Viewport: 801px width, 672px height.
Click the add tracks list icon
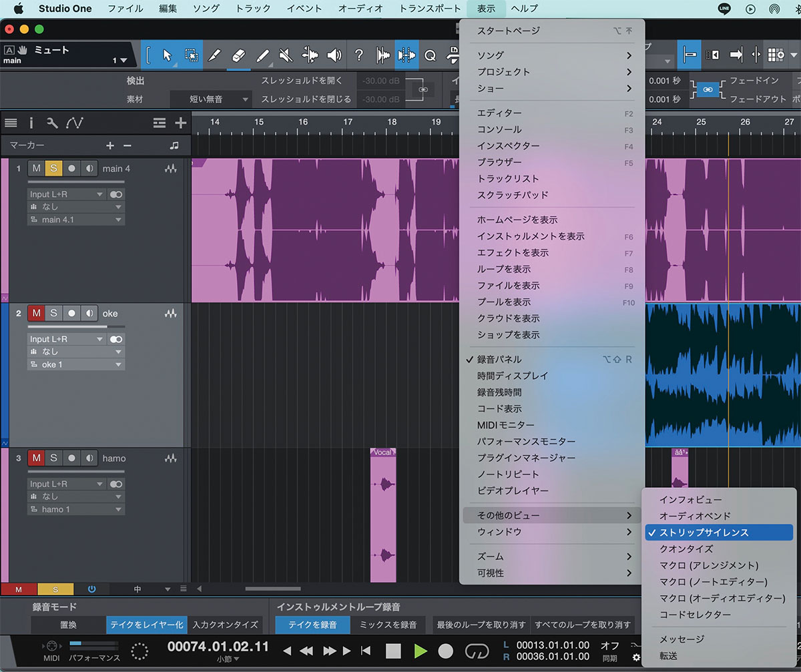pos(159,123)
